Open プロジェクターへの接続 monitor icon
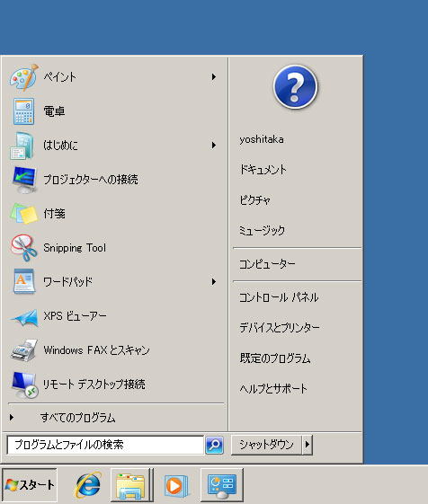Screen dimensions: 428x504 point(24,180)
